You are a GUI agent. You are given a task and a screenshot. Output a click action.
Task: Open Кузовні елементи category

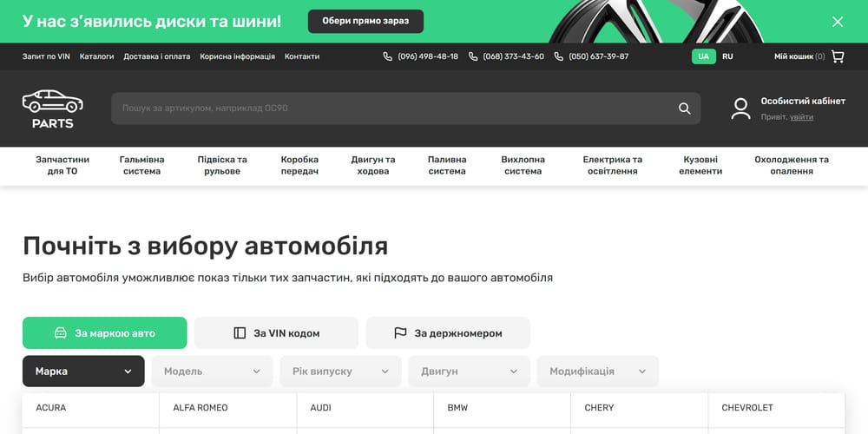pos(700,166)
